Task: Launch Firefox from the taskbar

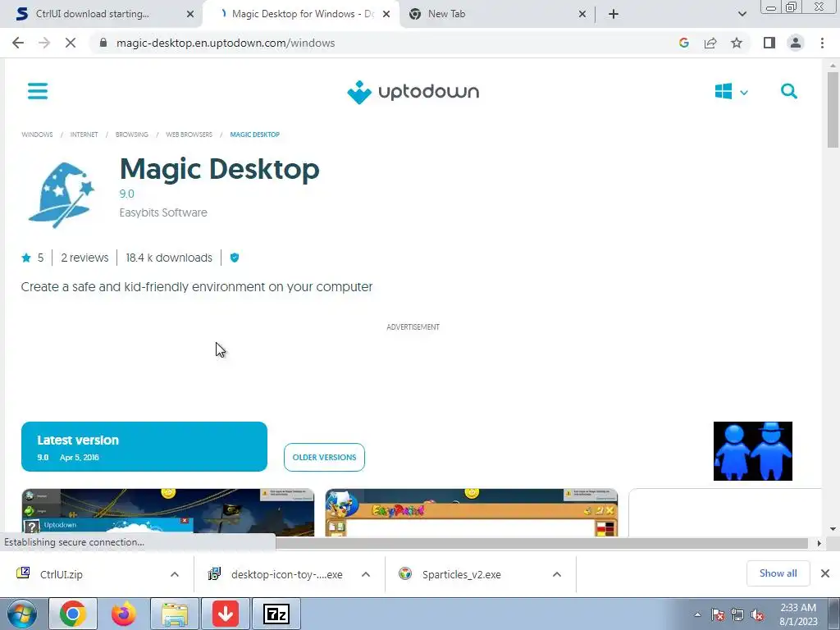Action: [123, 614]
